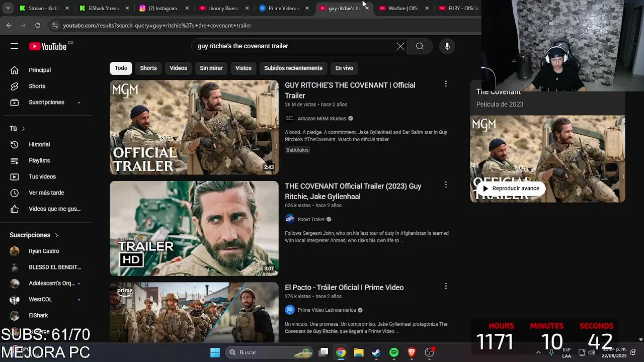Expand the Suscripciones heading chevron
Viewport: 644px width, 362px height.
point(56,235)
